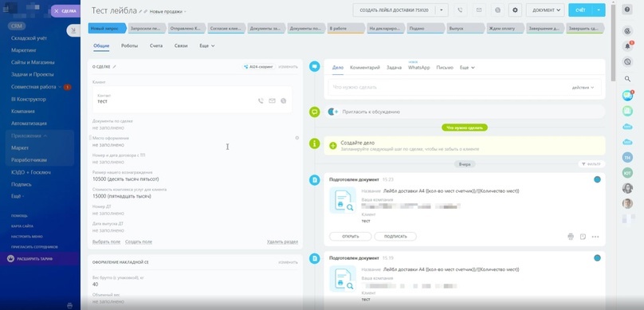Viewport: 644px width, 310px height.
Task: Select the WhatsApp timeline tab
Action: click(x=419, y=67)
